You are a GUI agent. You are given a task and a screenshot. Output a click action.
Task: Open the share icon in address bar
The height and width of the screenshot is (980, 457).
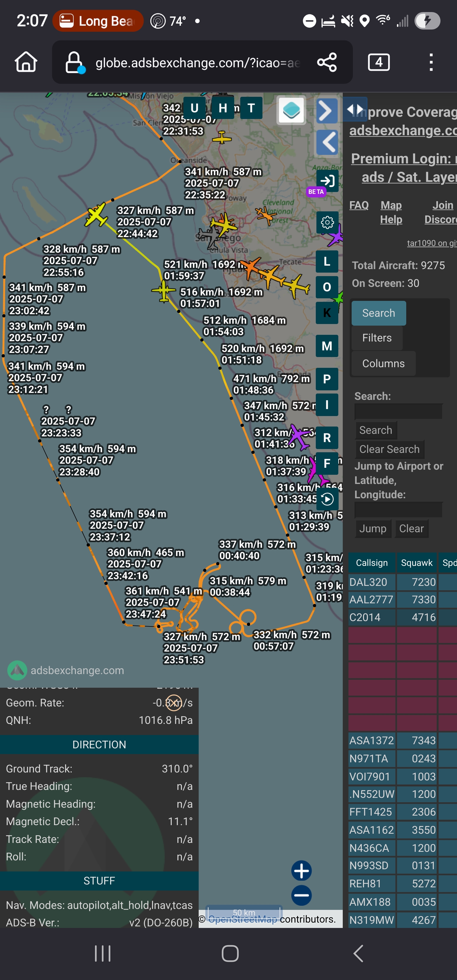coord(327,62)
